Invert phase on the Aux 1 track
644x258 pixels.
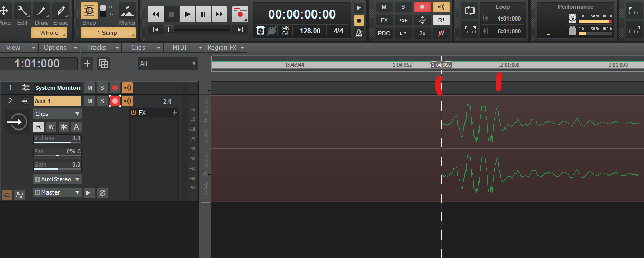coord(102,193)
